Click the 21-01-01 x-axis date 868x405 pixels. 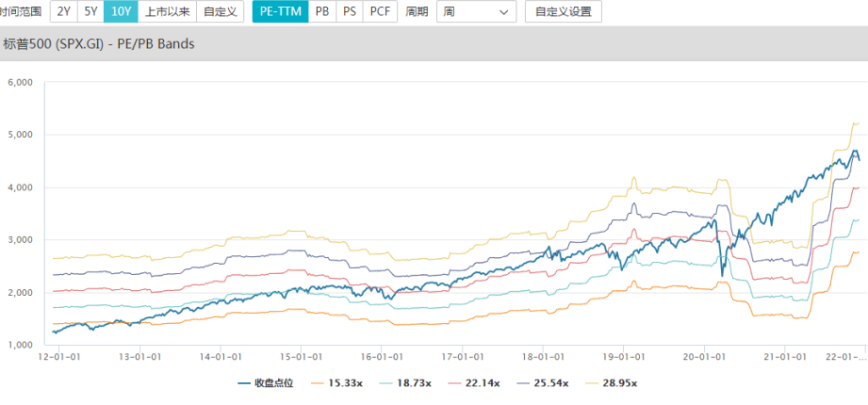(785, 357)
